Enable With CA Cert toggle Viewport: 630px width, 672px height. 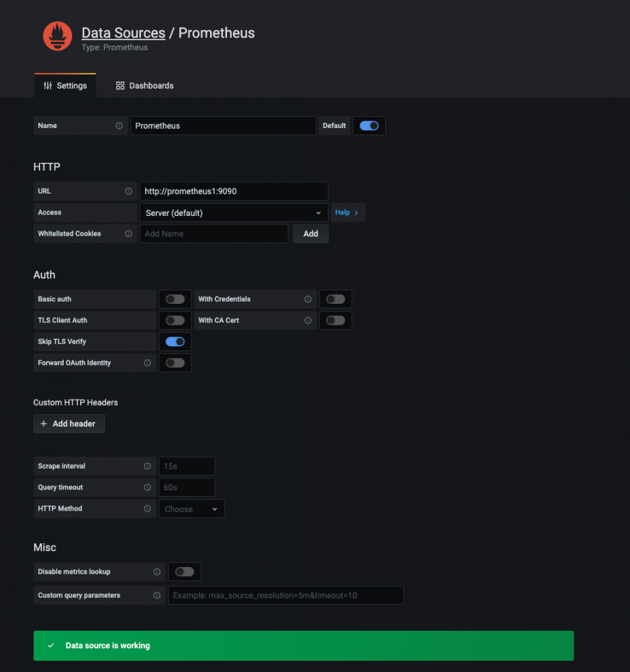point(335,320)
